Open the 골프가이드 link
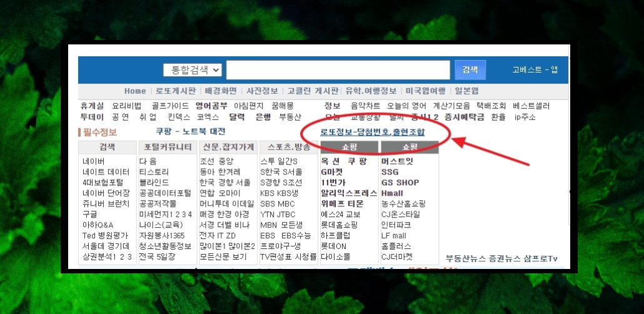This screenshot has height=314, width=644. (x=170, y=106)
